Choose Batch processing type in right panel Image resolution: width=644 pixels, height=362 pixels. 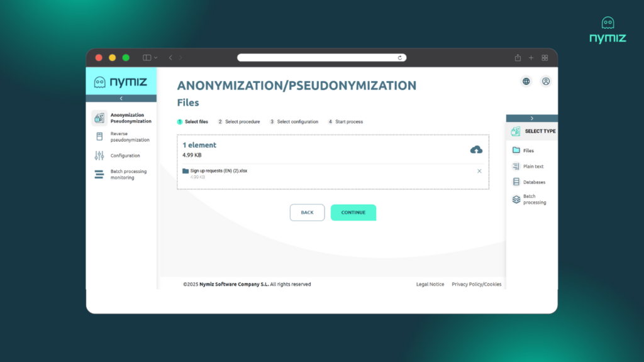pyautogui.click(x=534, y=199)
